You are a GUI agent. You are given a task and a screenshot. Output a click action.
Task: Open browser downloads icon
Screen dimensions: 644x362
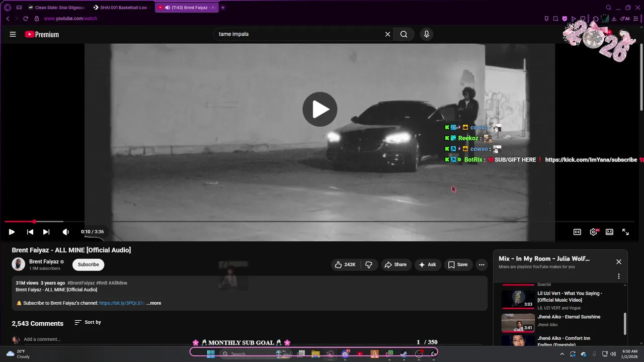coord(614,19)
